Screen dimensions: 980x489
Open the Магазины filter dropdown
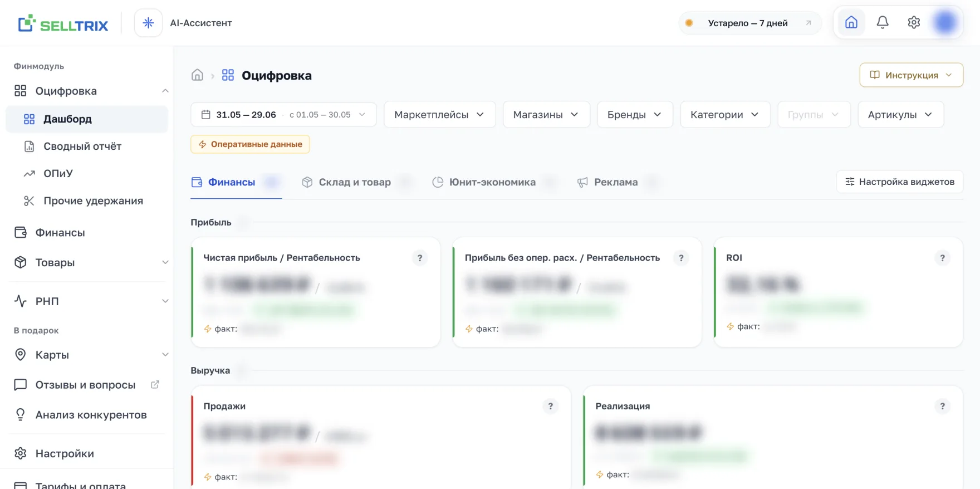(x=546, y=114)
